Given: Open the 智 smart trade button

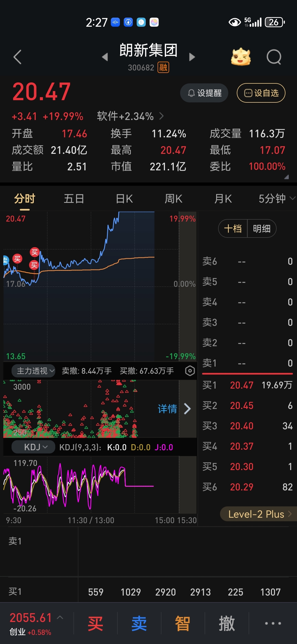Looking at the screenshot, I should (183, 623).
